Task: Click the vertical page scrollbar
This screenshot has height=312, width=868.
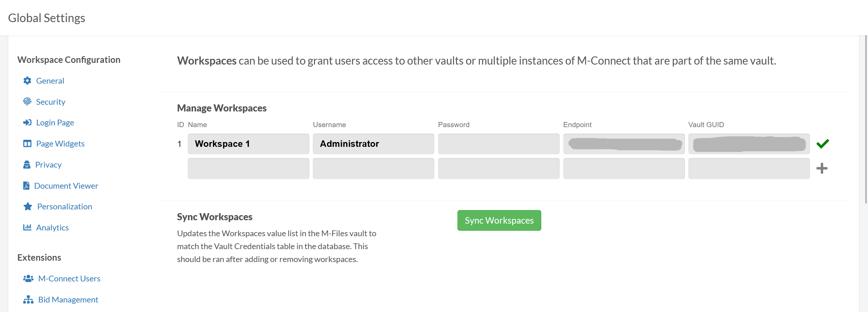Action: [866, 119]
